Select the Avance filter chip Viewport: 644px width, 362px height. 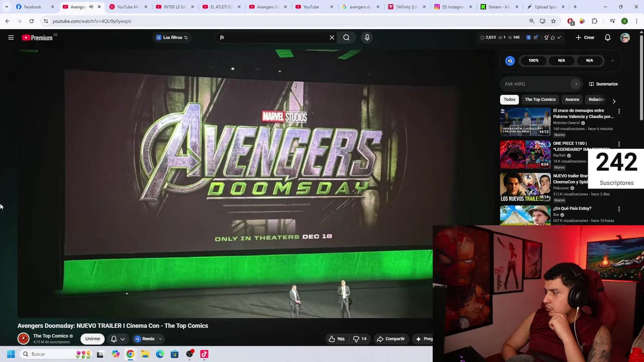(x=572, y=100)
